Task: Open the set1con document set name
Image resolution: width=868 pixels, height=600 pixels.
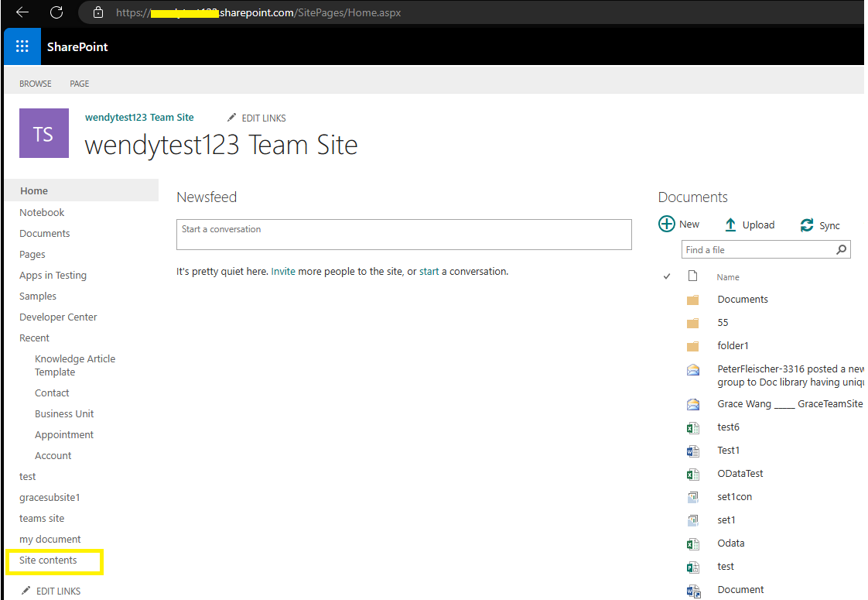Action: click(x=735, y=497)
